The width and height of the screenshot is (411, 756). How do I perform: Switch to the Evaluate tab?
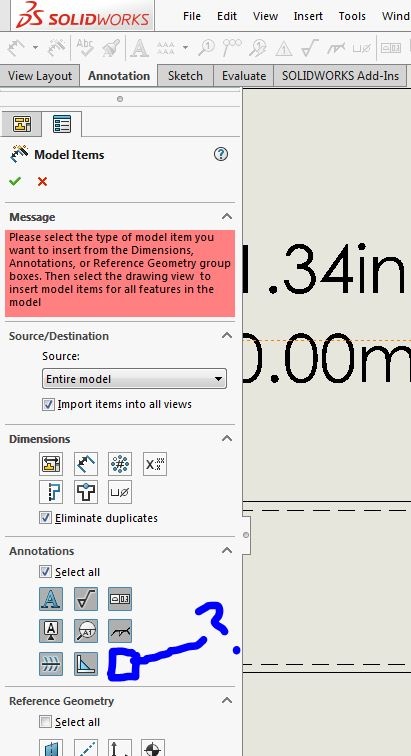click(244, 76)
